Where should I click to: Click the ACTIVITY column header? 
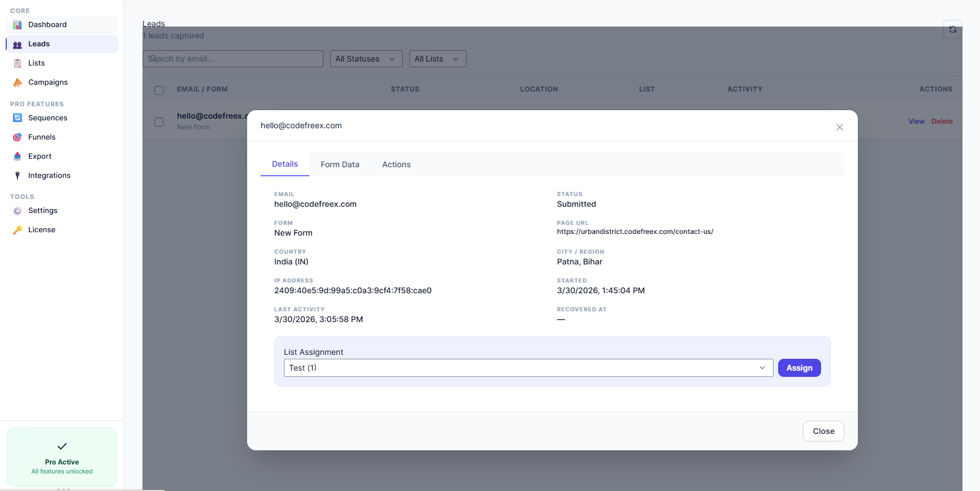745,89
